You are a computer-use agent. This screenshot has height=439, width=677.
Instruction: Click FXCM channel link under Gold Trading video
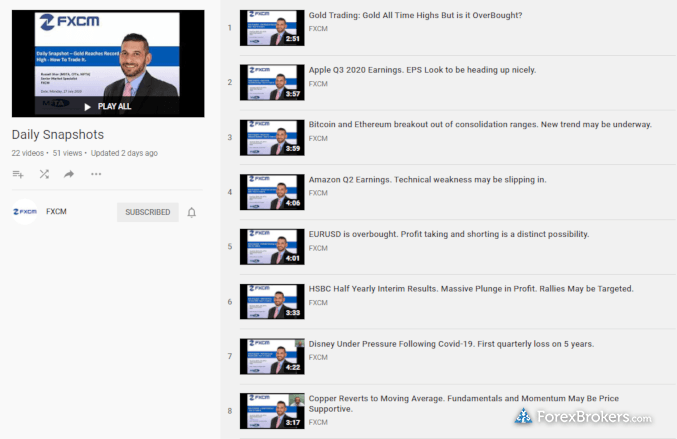(318, 28)
